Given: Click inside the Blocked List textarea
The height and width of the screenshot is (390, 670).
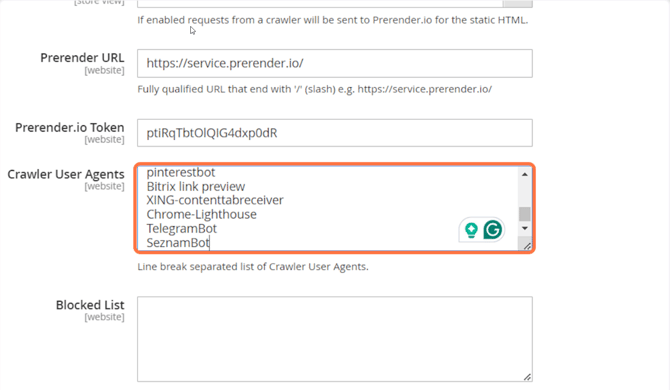Looking at the screenshot, I should (335, 339).
